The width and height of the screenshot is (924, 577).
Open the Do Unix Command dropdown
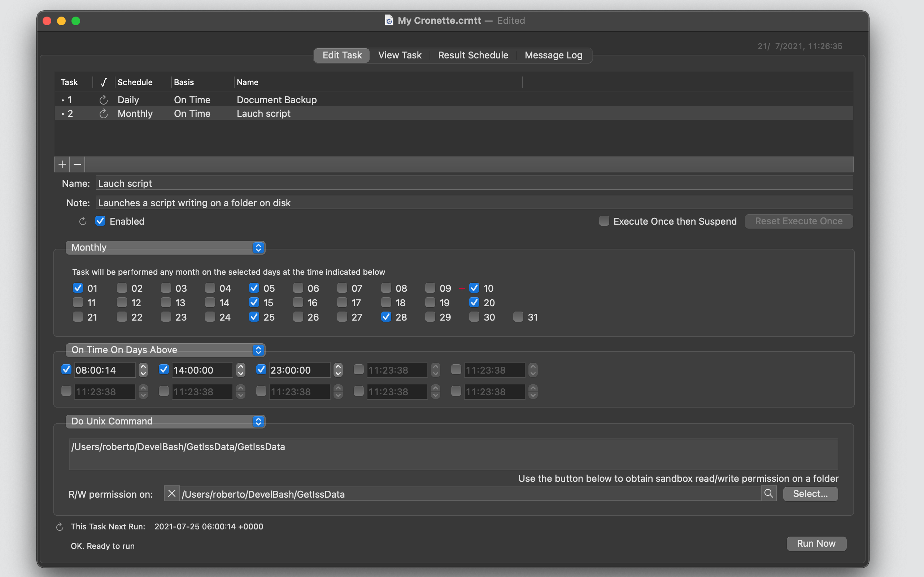click(165, 421)
